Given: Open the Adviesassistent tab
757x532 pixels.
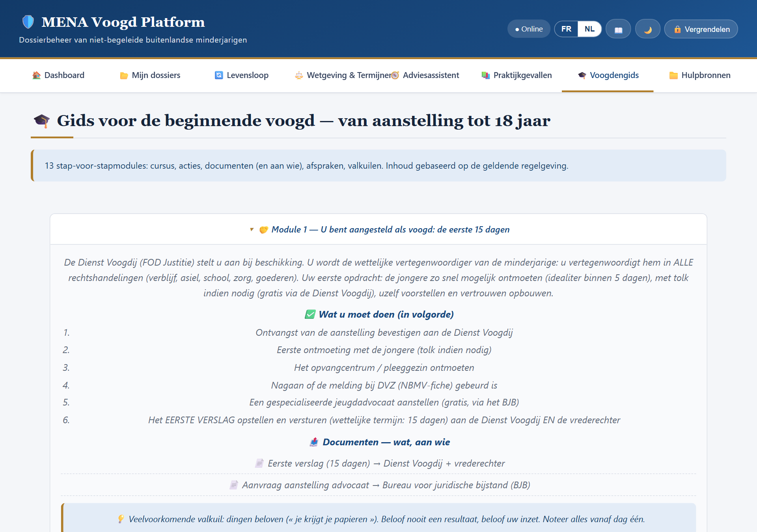Looking at the screenshot, I should (x=425, y=75).
